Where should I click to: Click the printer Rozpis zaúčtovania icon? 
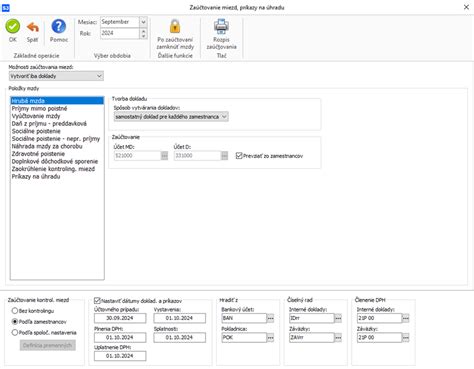coord(221,26)
